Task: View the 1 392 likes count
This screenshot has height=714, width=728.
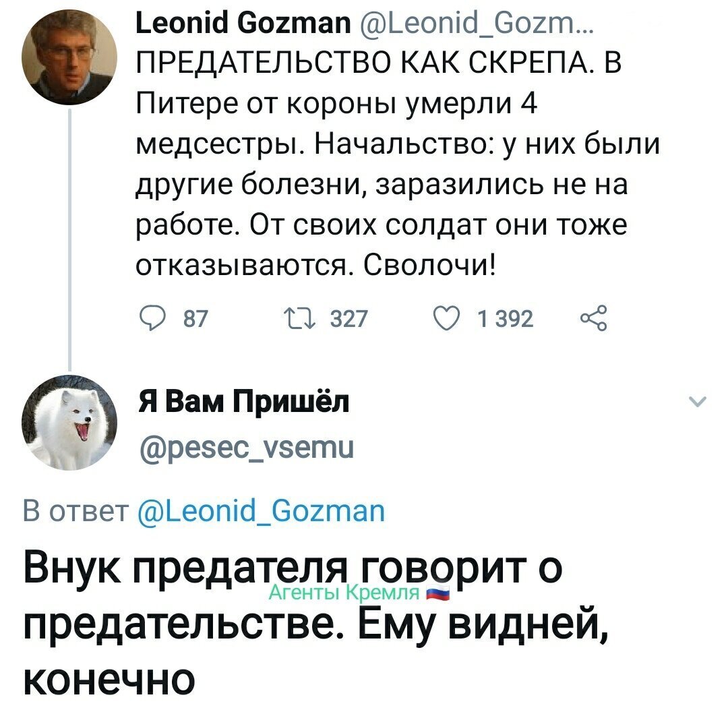Action: [506, 320]
